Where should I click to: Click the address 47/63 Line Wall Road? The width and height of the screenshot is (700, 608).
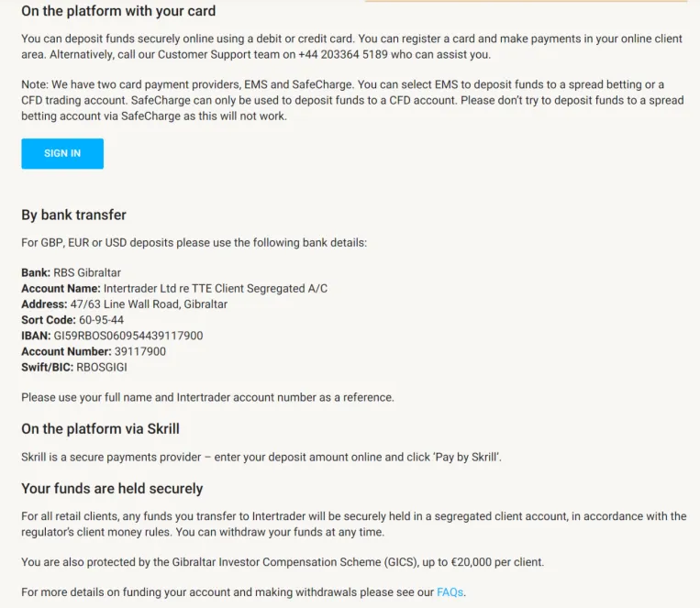click(149, 304)
